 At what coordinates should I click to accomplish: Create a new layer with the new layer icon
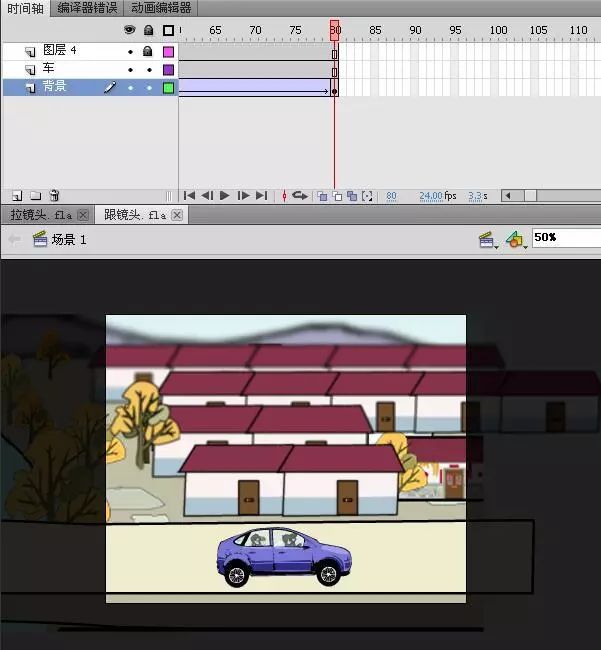(17, 196)
